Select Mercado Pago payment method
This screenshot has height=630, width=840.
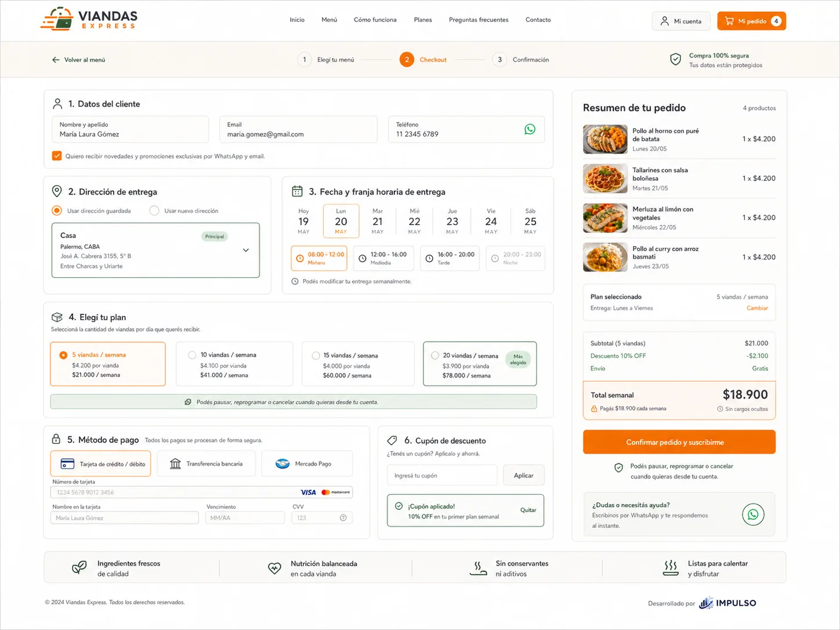[x=307, y=464]
